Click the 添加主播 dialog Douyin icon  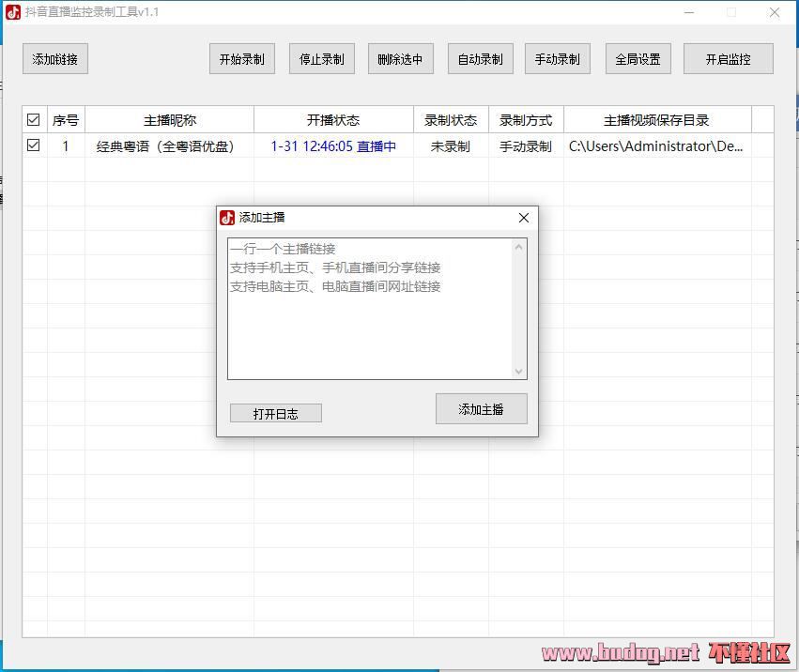click(x=227, y=218)
